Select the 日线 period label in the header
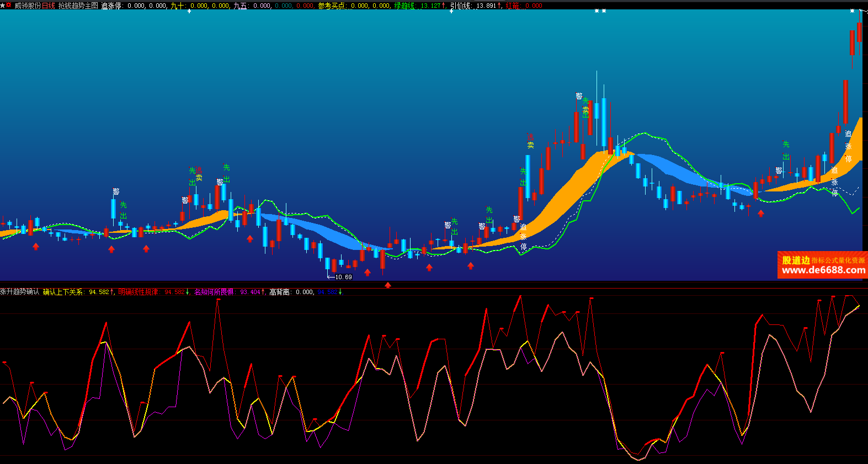868x464 pixels. (49, 6)
